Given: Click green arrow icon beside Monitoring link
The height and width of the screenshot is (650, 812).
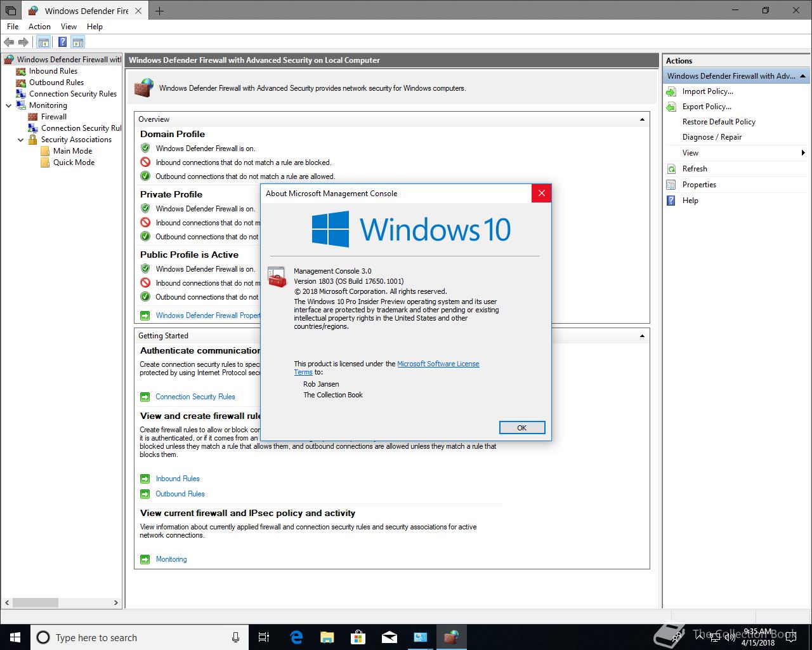Looking at the screenshot, I should pos(145,559).
